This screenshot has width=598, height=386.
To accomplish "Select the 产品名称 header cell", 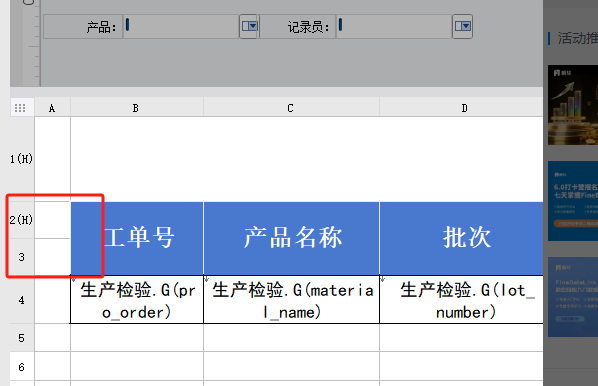I will click(291, 238).
